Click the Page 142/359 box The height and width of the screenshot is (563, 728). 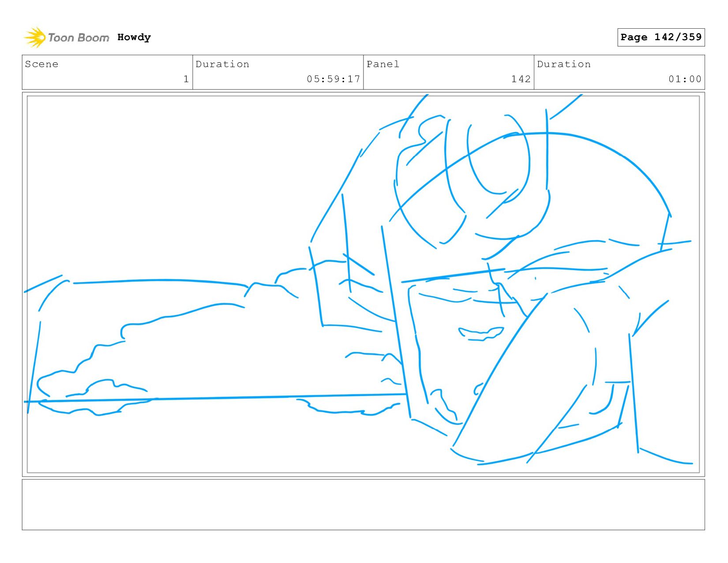coord(661,37)
